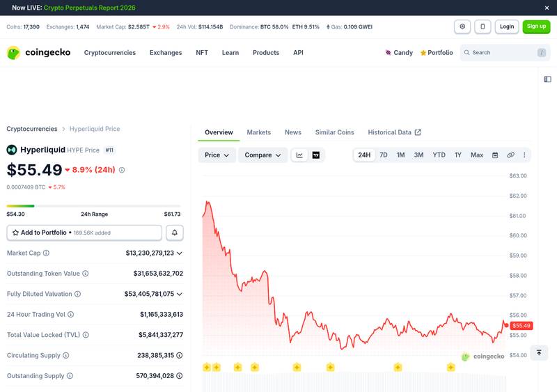Click the $55.49 current price chart label
The image size is (557, 392).
(521, 326)
